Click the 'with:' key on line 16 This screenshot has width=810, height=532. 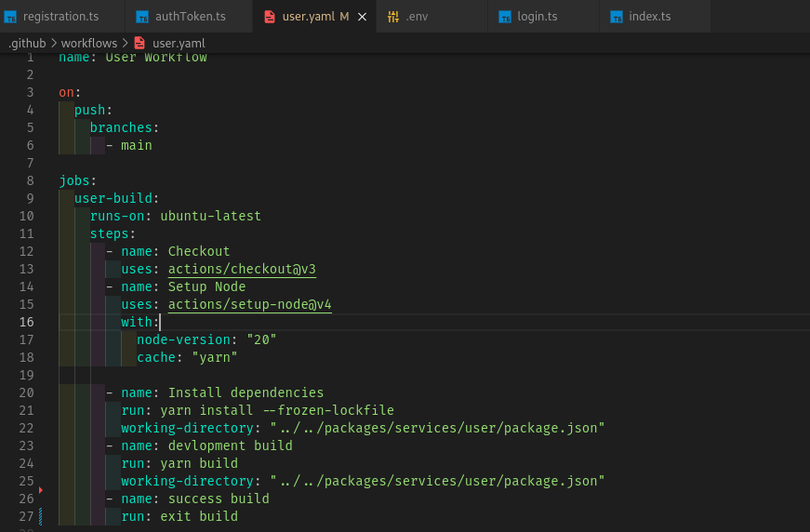click(x=140, y=323)
